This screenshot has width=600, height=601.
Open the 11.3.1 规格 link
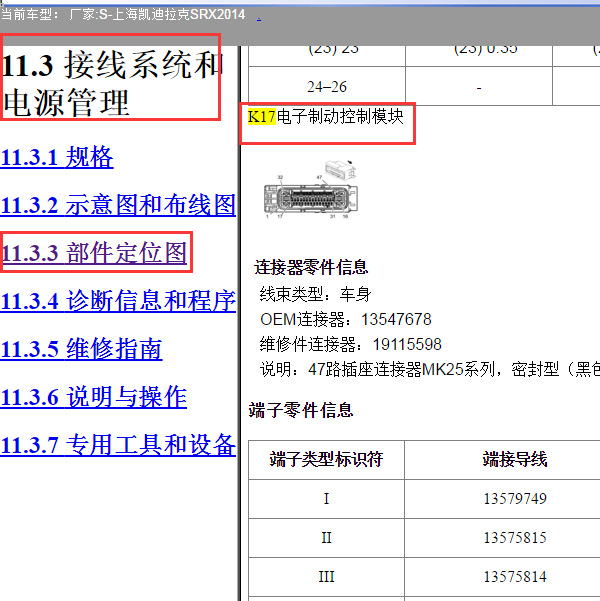click(57, 157)
